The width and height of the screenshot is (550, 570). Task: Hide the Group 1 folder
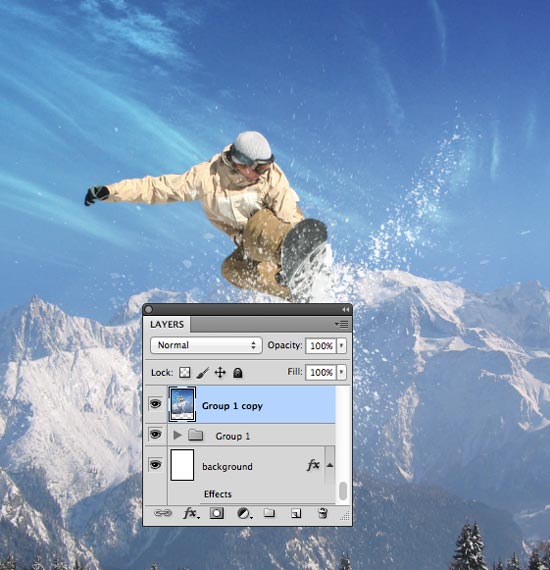156,434
